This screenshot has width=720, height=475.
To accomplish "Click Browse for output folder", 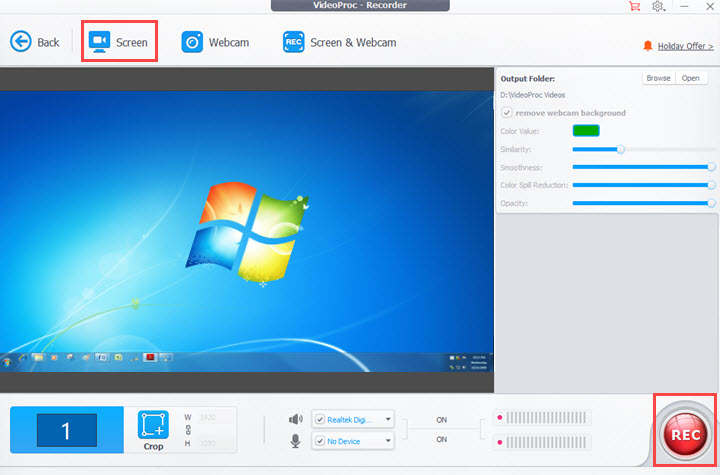I will (658, 78).
